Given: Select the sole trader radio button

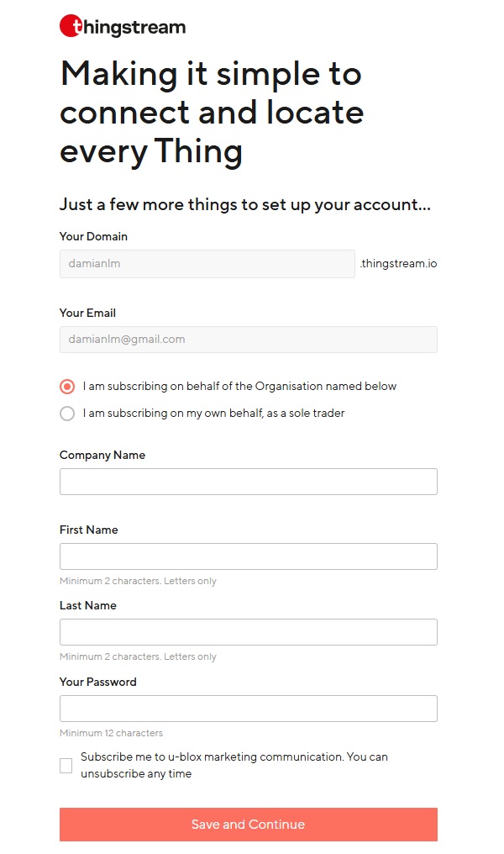Looking at the screenshot, I should tap(67, 414).
